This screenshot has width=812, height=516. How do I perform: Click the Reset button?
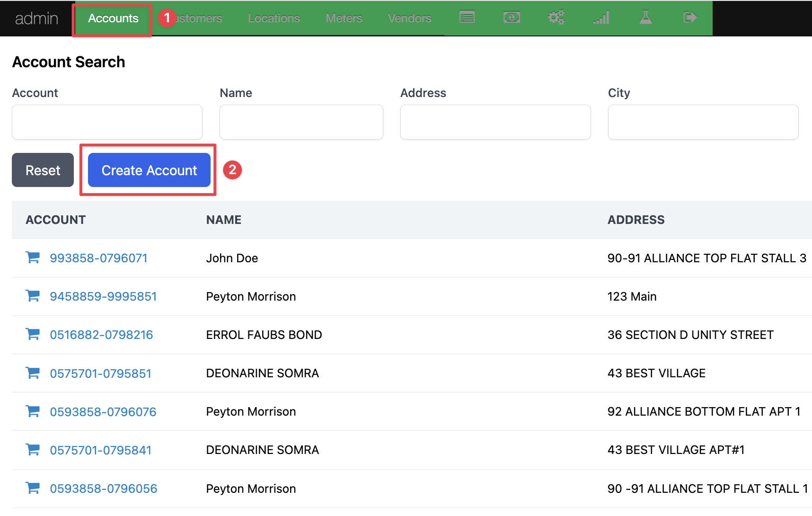(x=43, y=170)
